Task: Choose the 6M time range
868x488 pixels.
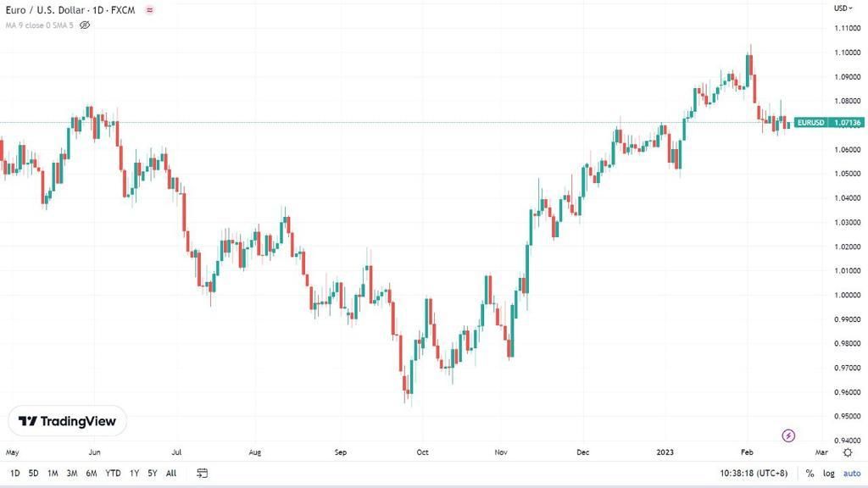Action: pyautogui.click(x=92, y=473)
